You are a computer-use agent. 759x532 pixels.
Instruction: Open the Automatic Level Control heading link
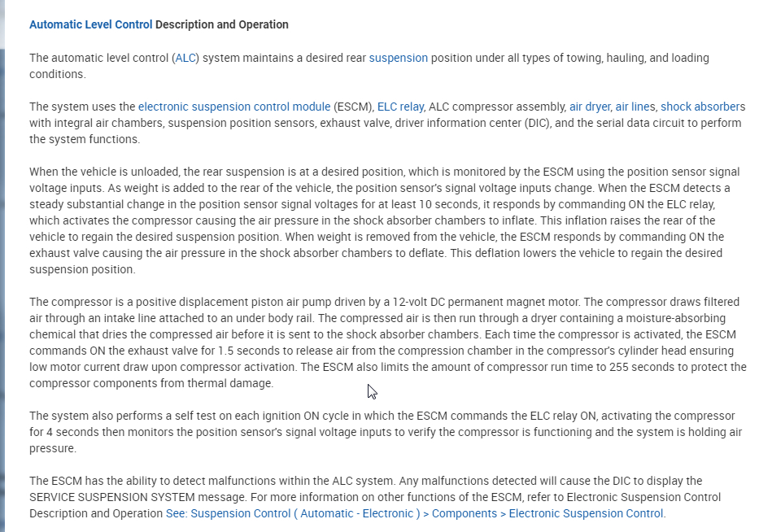click(90, 24)
